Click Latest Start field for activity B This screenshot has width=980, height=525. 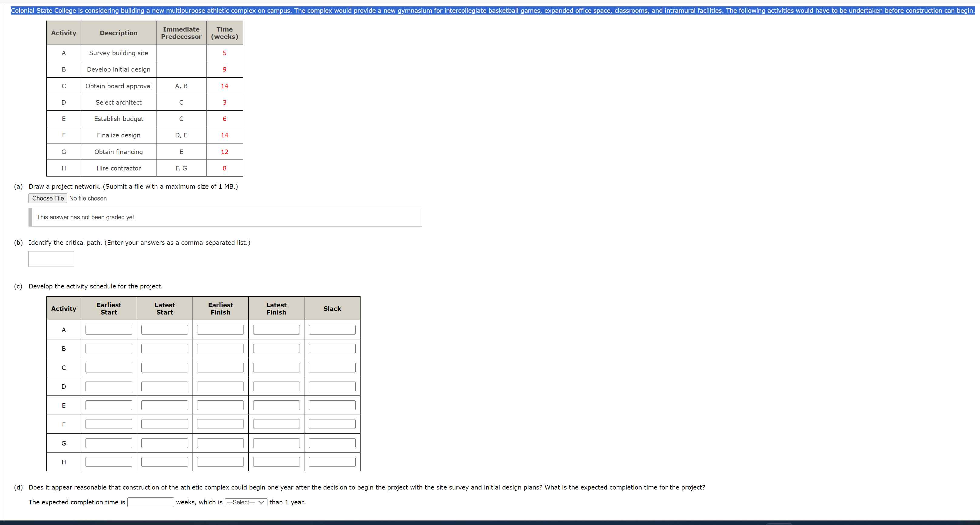coord(164,348)
